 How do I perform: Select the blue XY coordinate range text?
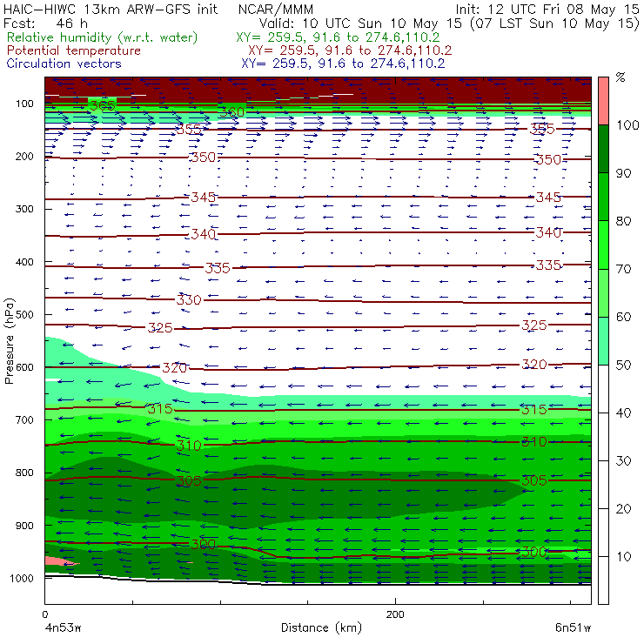[343, 64]
